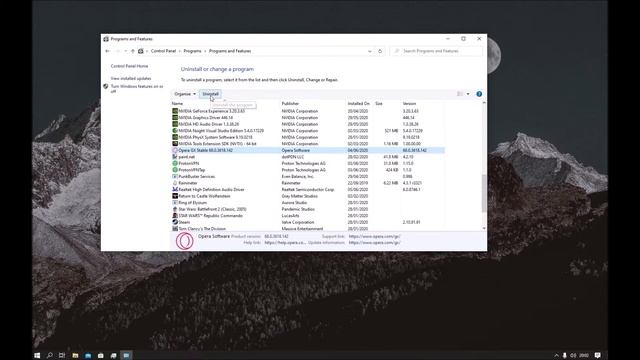Click 'dotPDN LLC' publisher cell
The height and width of the screenshot is (360, 640).
point(293,157)
